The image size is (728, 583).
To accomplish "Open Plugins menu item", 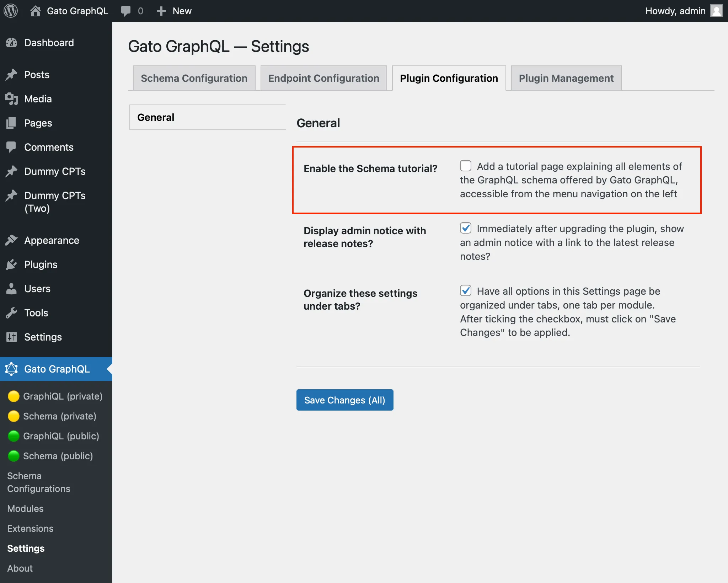I will coord(56,264).
